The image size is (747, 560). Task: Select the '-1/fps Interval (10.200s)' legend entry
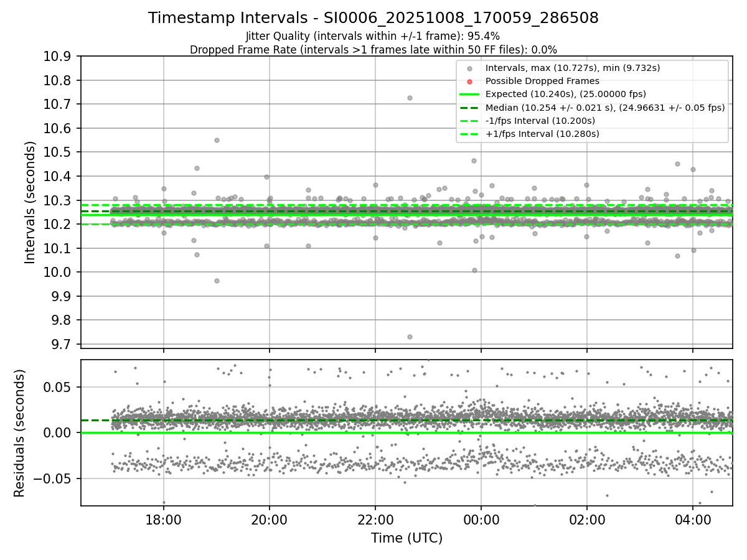pos(540,120)
